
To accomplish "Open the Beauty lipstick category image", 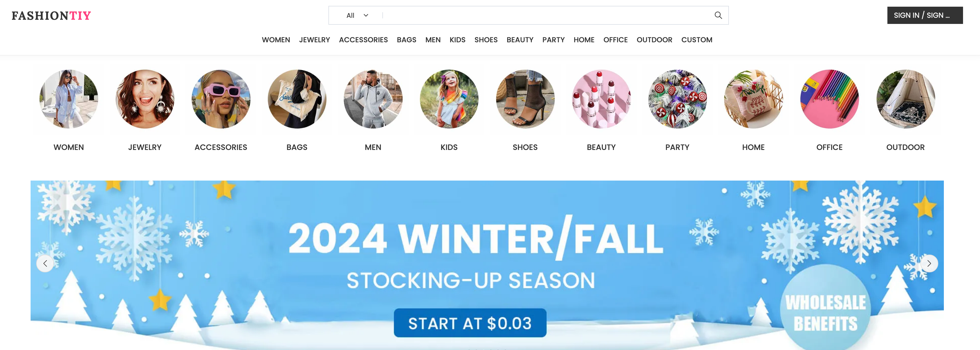I will click(601, 99).
